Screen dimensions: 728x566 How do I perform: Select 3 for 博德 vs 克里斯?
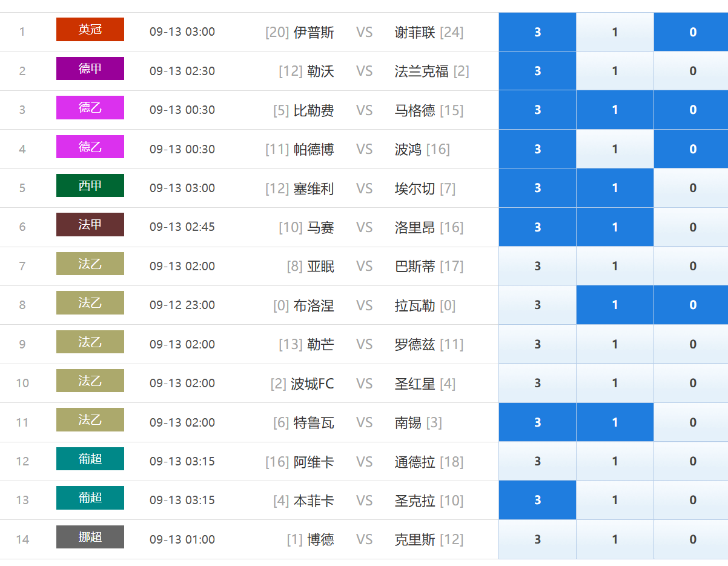click(x=537, y=539)
